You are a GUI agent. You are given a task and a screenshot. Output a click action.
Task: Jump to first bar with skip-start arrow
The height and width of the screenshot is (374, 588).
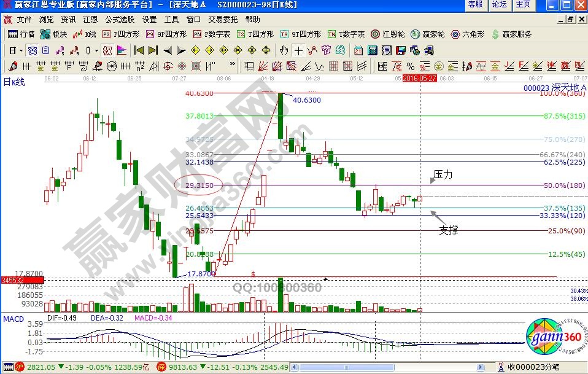[139, 50]
